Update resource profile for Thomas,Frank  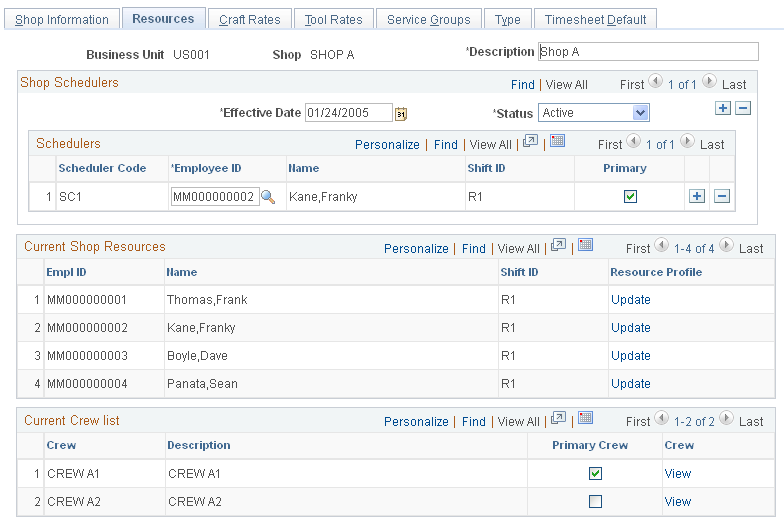tap(630, 300)
